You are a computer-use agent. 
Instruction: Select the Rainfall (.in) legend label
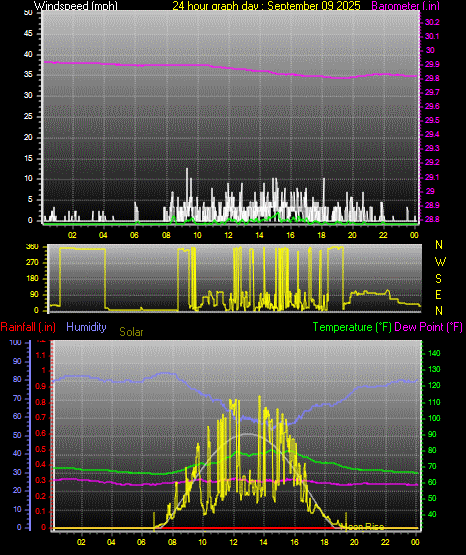[28, 327]
